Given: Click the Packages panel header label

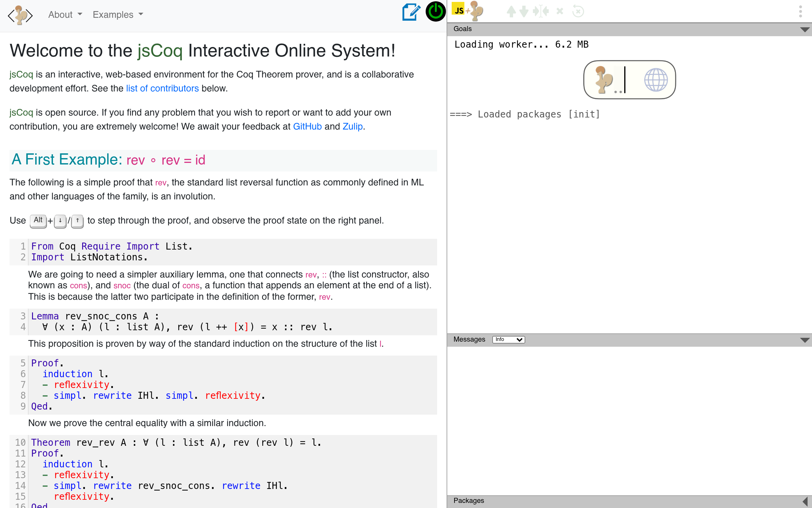Looking at the screenshot, I should pos(468,501).
